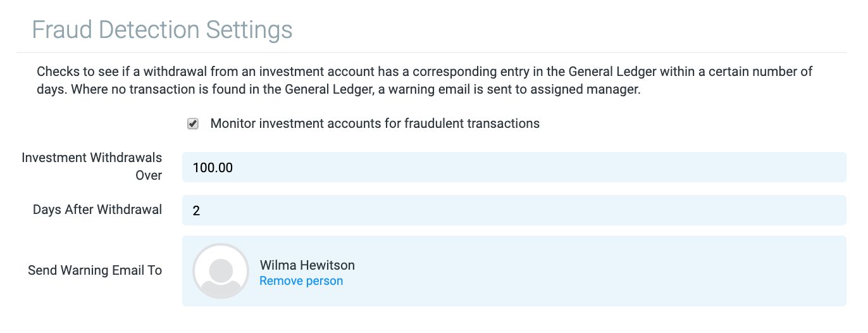This screenshot has width=868, height=333.
Task: Click empty space in the email recipient panel
Action: [x=569, y=271]
